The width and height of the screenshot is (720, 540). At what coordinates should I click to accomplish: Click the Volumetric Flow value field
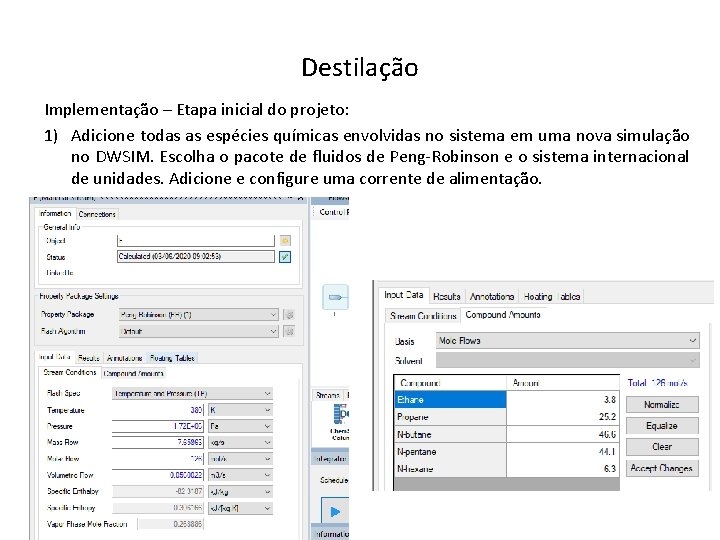tap(158, 475)
